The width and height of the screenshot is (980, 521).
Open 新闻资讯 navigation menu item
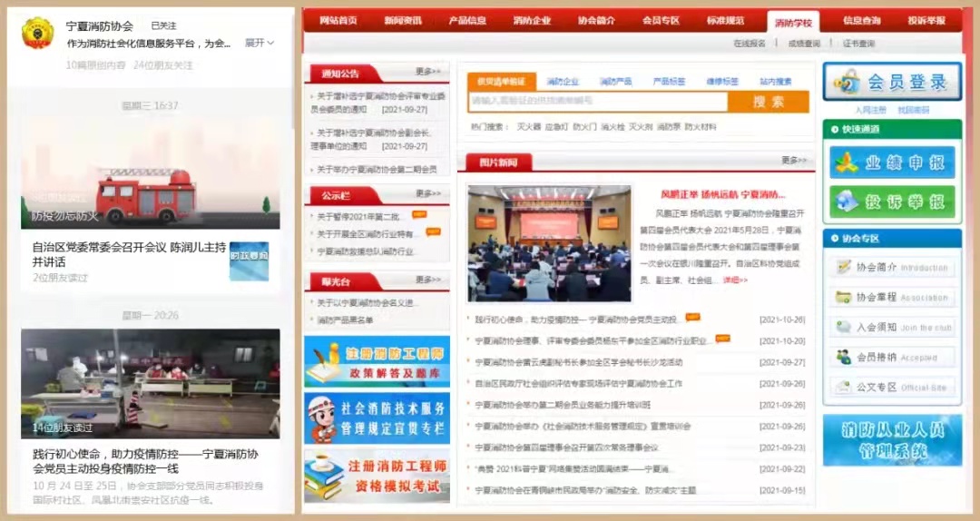(x=403, y=20)
